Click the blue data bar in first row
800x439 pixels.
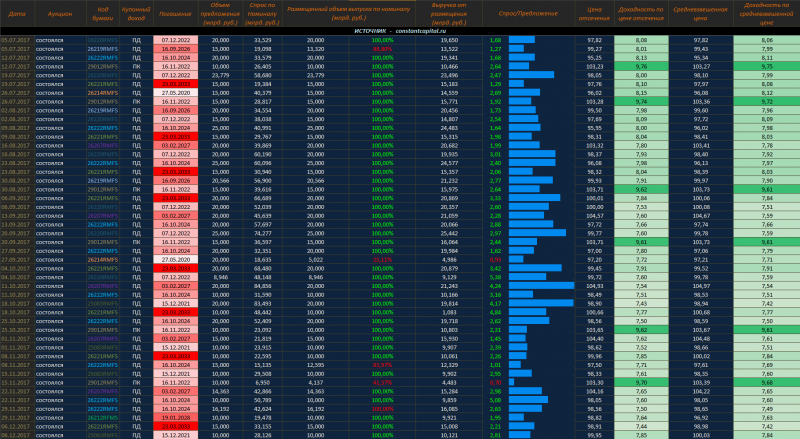(x=522, y=39)
